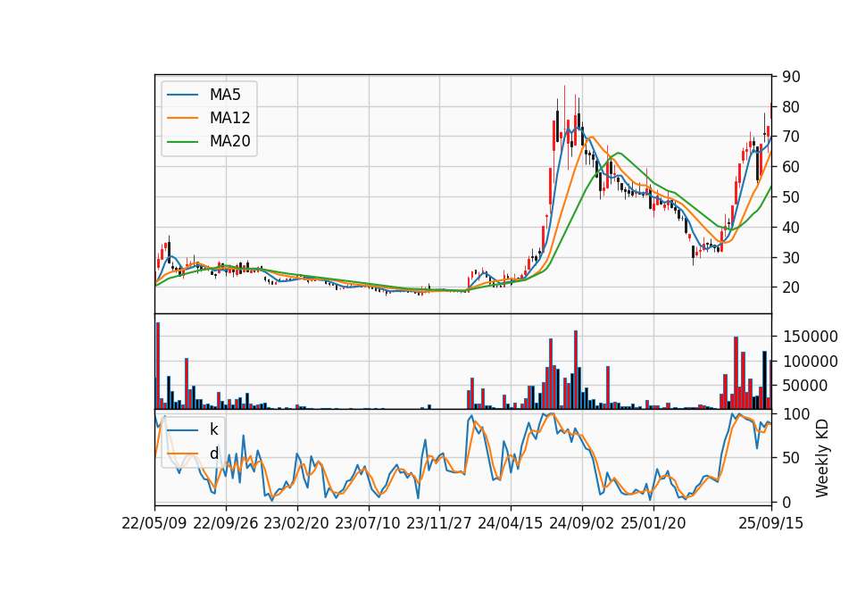Click the 24/04/15 date label

pos(511,523)
